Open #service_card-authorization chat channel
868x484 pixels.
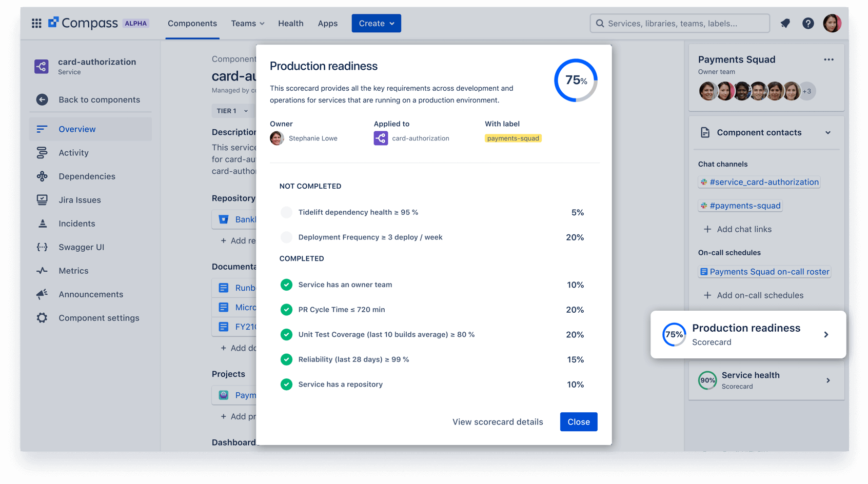point(759,182)
